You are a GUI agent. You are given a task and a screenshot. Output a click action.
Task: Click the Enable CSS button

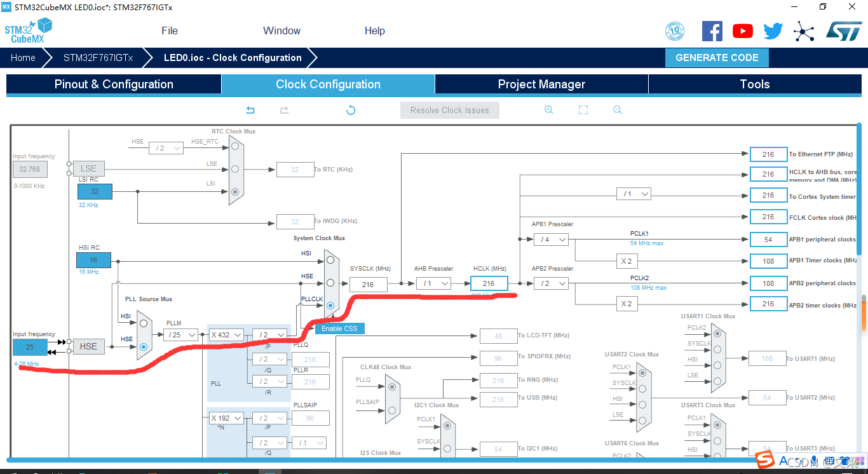[x=339, y=328]
